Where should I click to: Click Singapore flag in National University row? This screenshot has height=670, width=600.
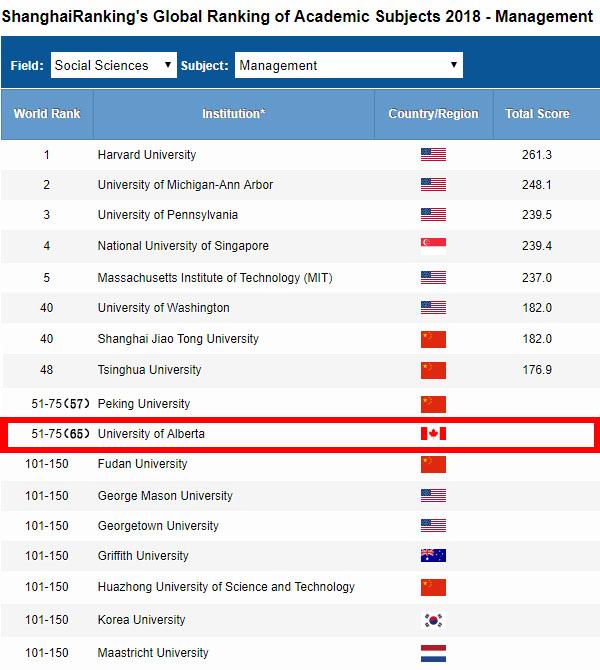[433, 246]
